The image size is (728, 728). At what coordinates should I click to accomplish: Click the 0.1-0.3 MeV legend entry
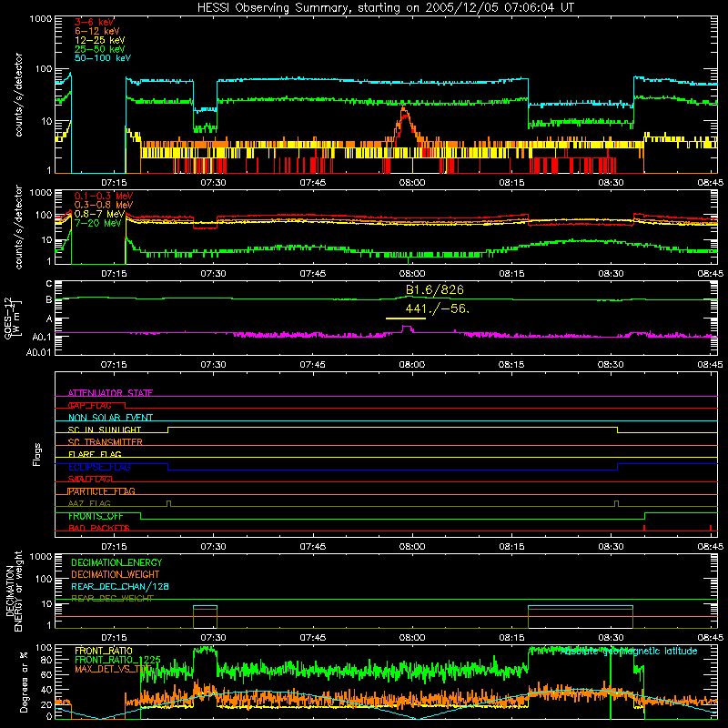104,196
